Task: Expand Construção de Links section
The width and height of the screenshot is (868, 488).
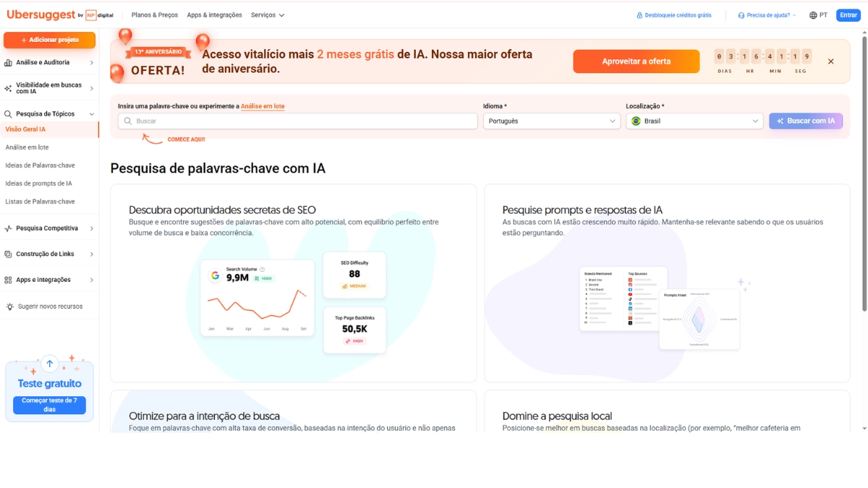Action: pos(92,254)
